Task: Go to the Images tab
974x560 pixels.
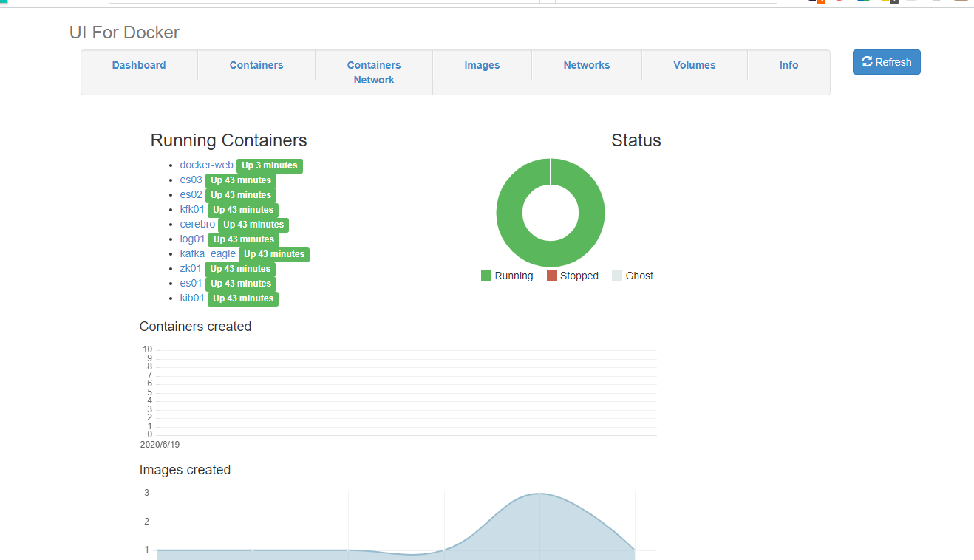Action: click(482, 65)
